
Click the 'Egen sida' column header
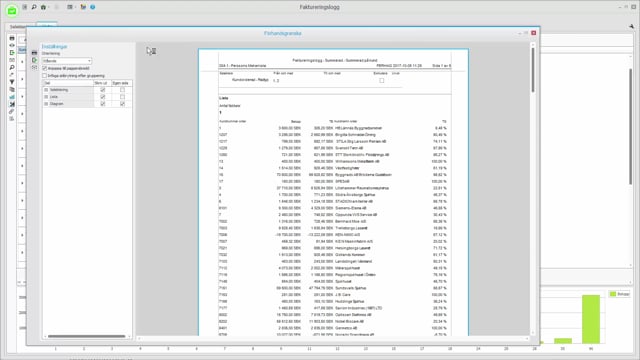122,83
